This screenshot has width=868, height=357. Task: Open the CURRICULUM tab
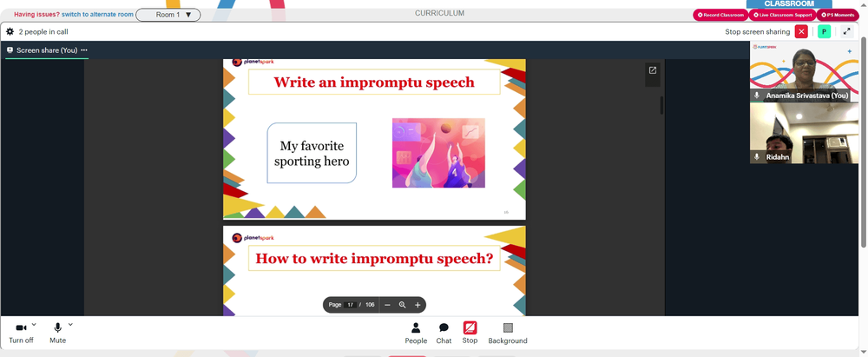[439, 13]
